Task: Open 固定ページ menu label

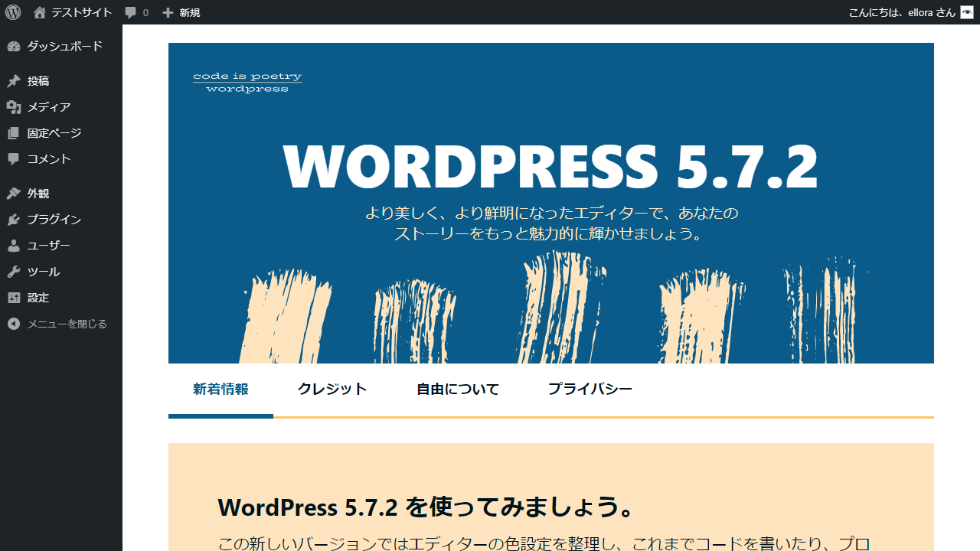Action: (x=54, y=133)
